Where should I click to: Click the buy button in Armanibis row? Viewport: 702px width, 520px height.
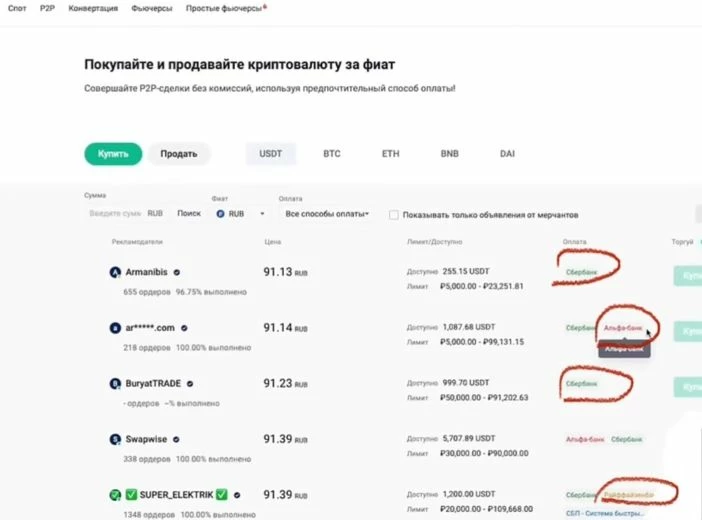click(688, 275)
